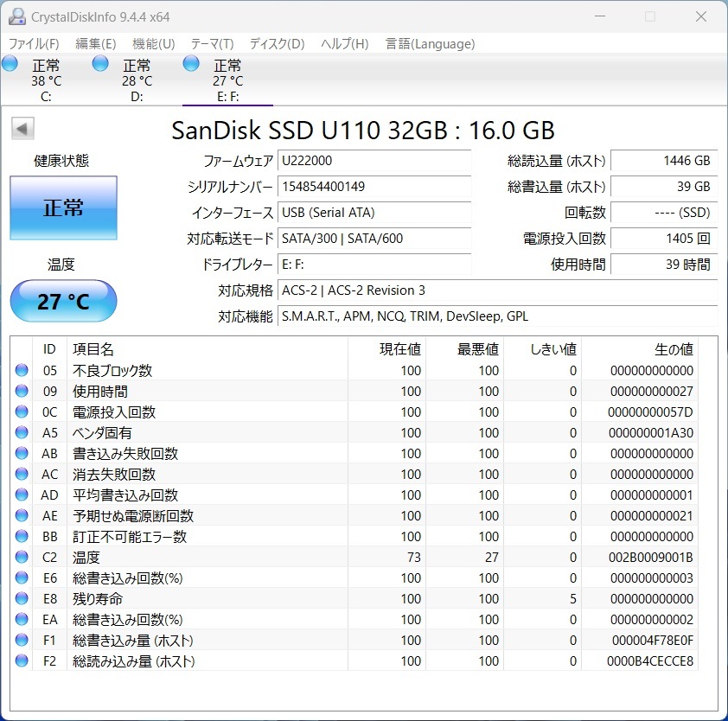Click raw value 0000B4CECCE8

(650, 661)
